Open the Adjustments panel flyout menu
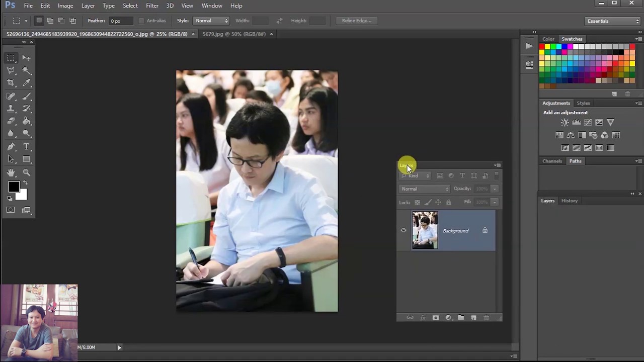This screenshot has height=362, width=644. (x=638, y=103)
